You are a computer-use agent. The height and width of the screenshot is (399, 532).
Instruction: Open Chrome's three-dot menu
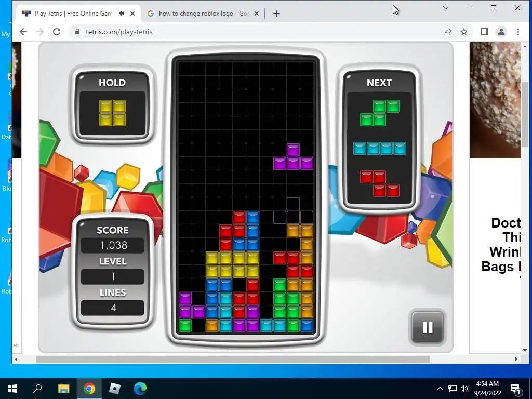(518, 32)
